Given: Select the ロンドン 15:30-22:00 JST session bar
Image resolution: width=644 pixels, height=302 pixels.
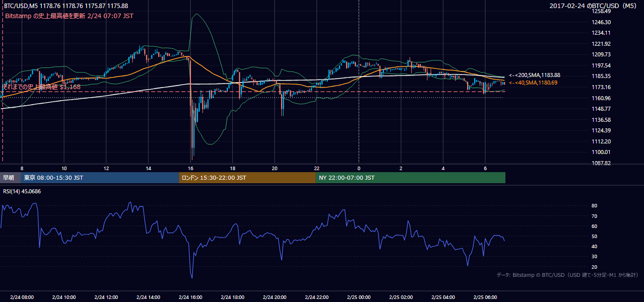Looking at the screenshot, I should [247, 178].
